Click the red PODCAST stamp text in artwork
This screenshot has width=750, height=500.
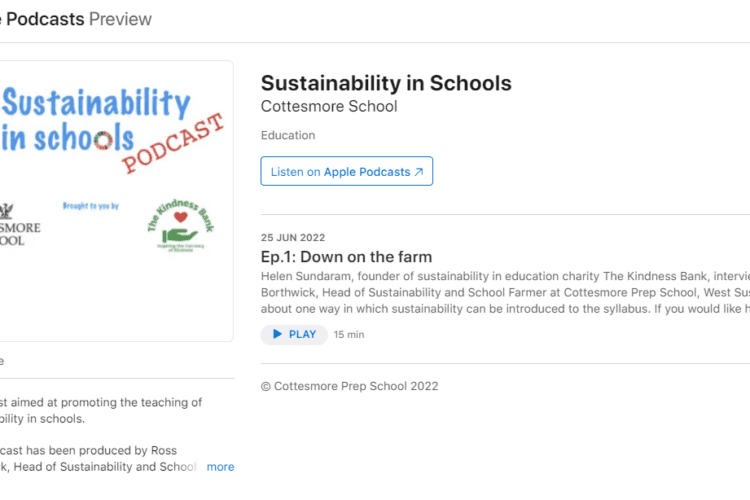tap(173, 144)
